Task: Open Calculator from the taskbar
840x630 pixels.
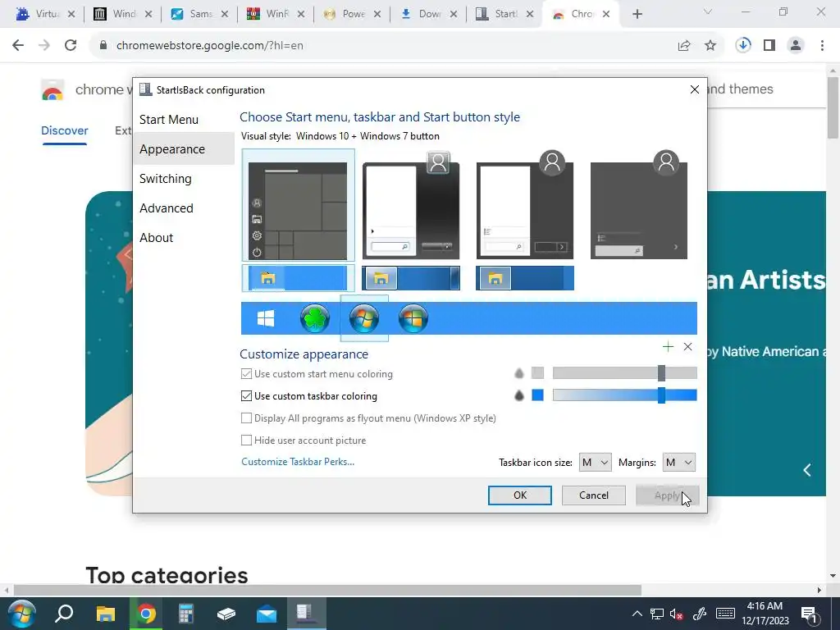Action: [186, 614]
